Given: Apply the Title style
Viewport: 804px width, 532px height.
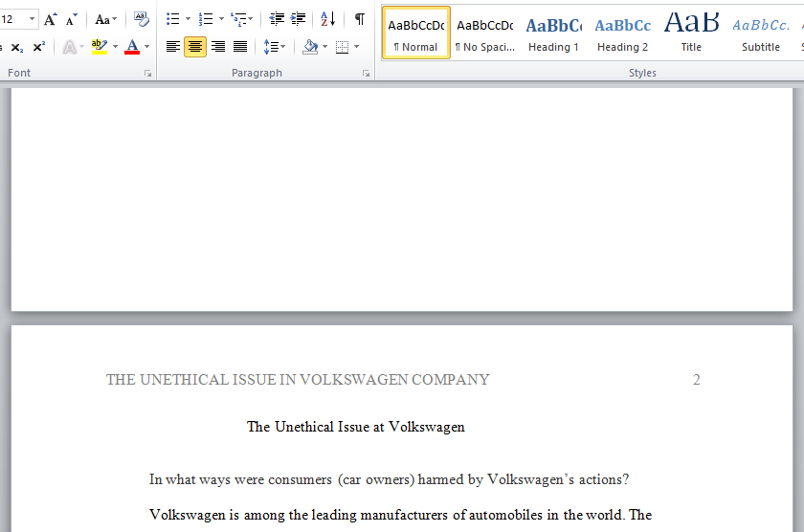Looking at the screenshot, I should [x=691, y=33].
